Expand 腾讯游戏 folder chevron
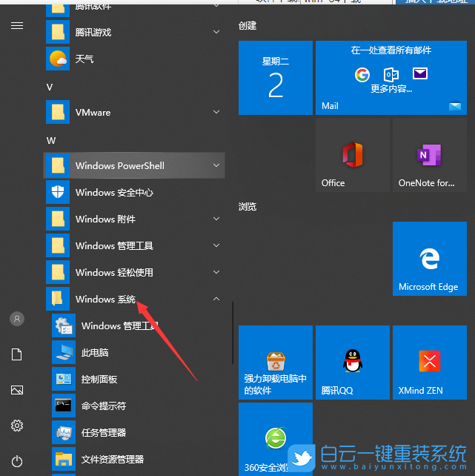This screenshot has width=475, height=476. point(216,32)
